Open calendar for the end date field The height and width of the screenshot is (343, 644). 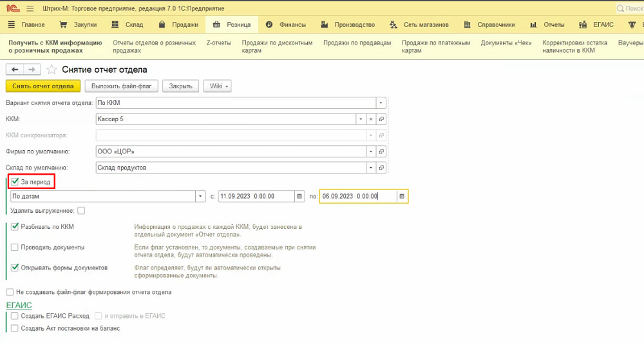coord(402,196)
